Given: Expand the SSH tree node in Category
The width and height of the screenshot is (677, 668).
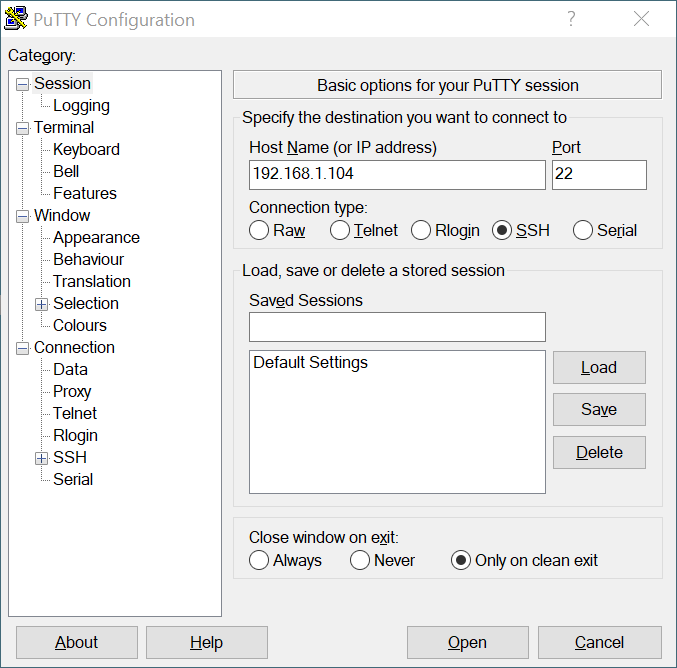Looking at the screenshot, I should click(x=41, y=458).
